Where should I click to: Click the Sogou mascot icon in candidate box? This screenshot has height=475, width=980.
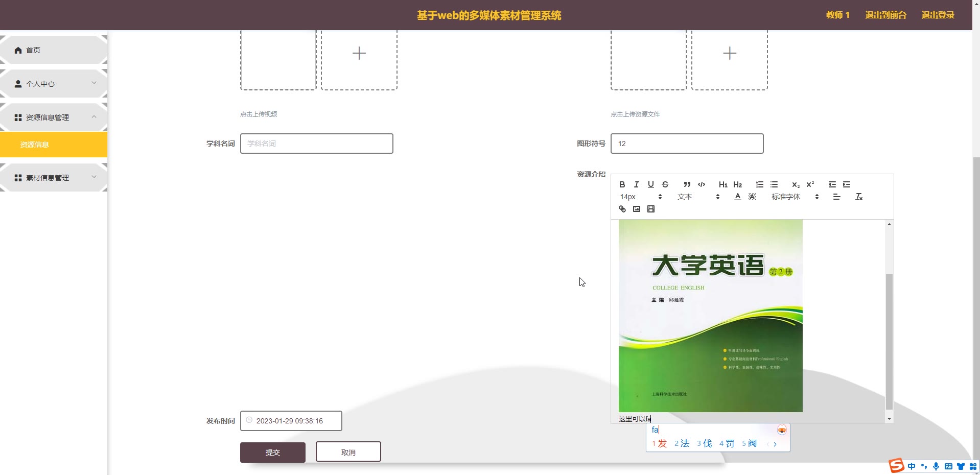(782, 430)
